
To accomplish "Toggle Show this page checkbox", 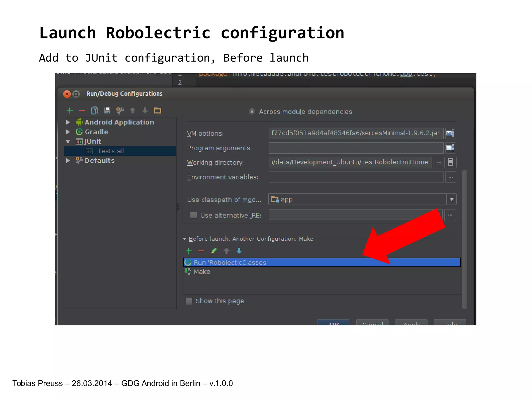I will click(189, 301).
